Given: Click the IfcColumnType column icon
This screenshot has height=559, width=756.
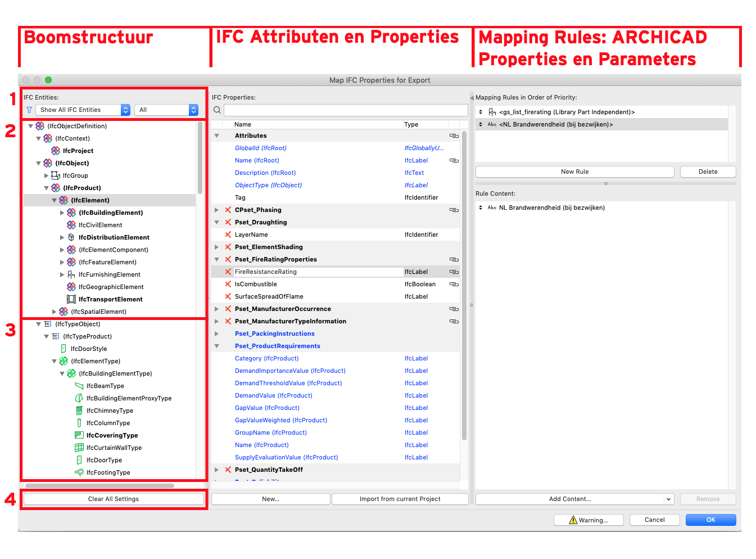Looking at the screenshot, I should coord(79,423).
